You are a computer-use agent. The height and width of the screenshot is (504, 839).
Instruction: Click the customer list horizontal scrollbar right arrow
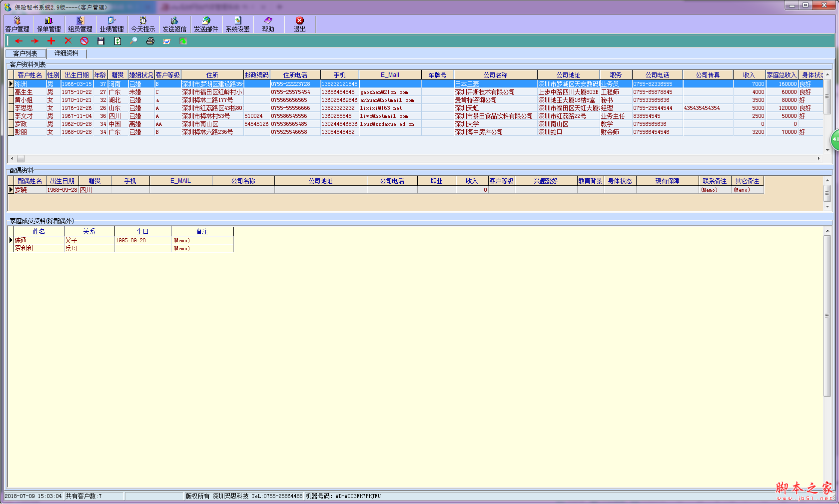pos(819,158)
